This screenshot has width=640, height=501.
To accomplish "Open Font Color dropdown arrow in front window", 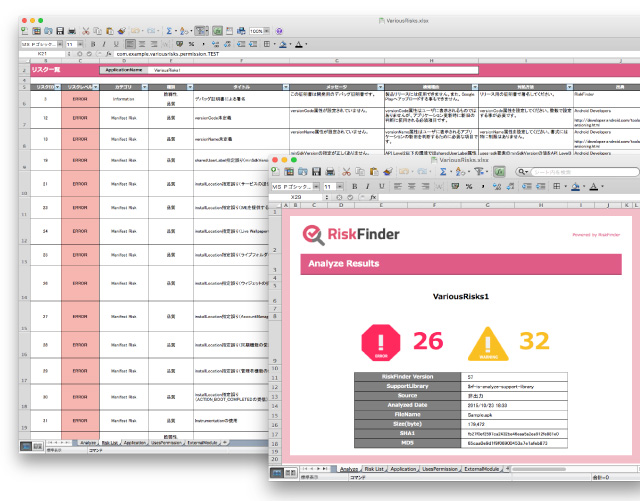I will tap(602, 187).
